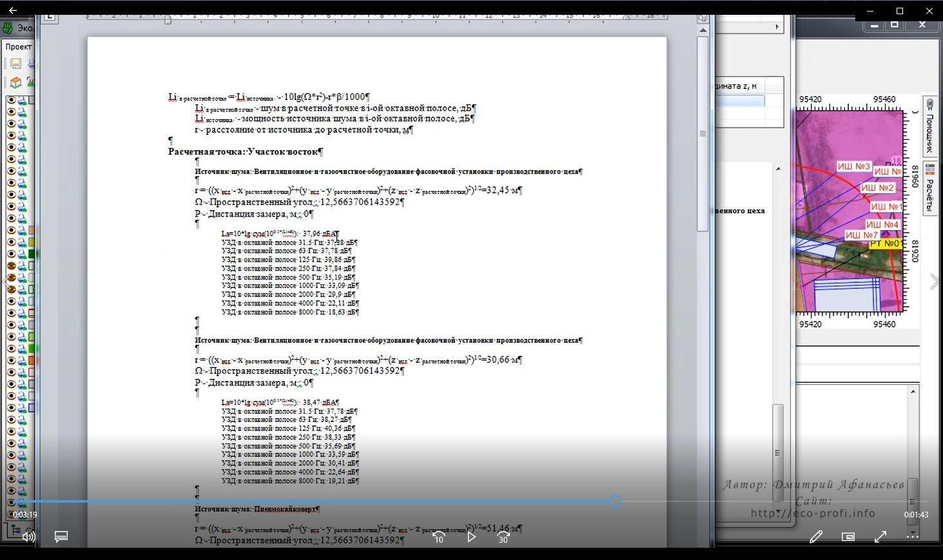
Task: Maximize the inner Eco application window
Action: pos(895,25)
